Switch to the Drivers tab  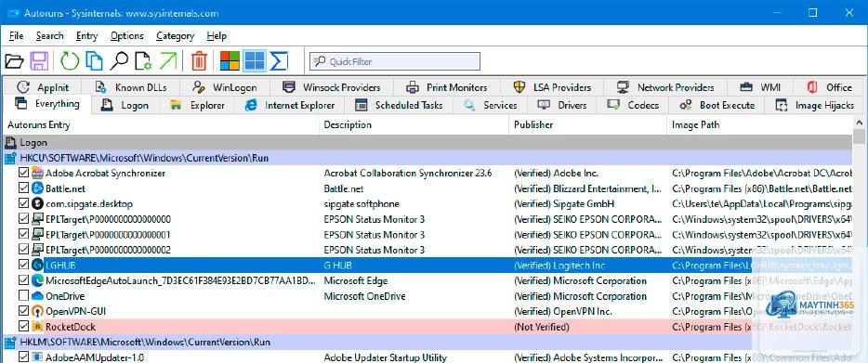(x=562, y=105)
